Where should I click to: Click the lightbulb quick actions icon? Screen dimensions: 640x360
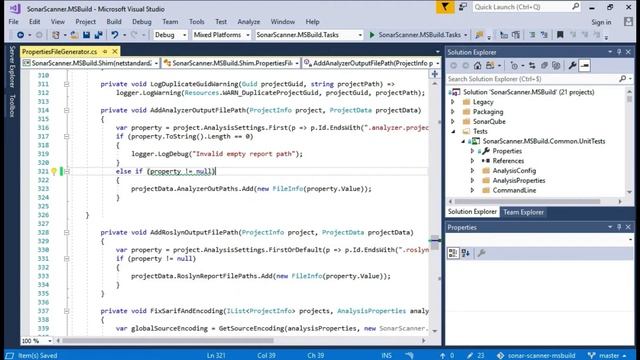(x=53, y=171)
